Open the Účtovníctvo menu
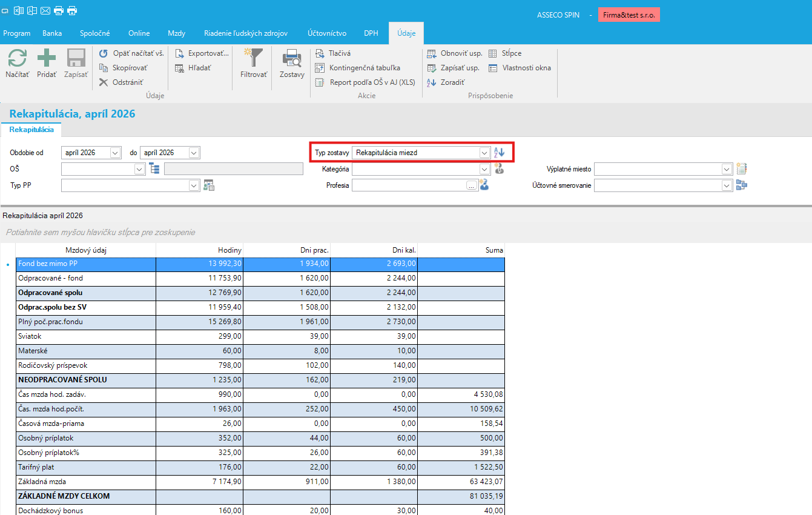Screen dimensions: 812x515 [327, 33]
